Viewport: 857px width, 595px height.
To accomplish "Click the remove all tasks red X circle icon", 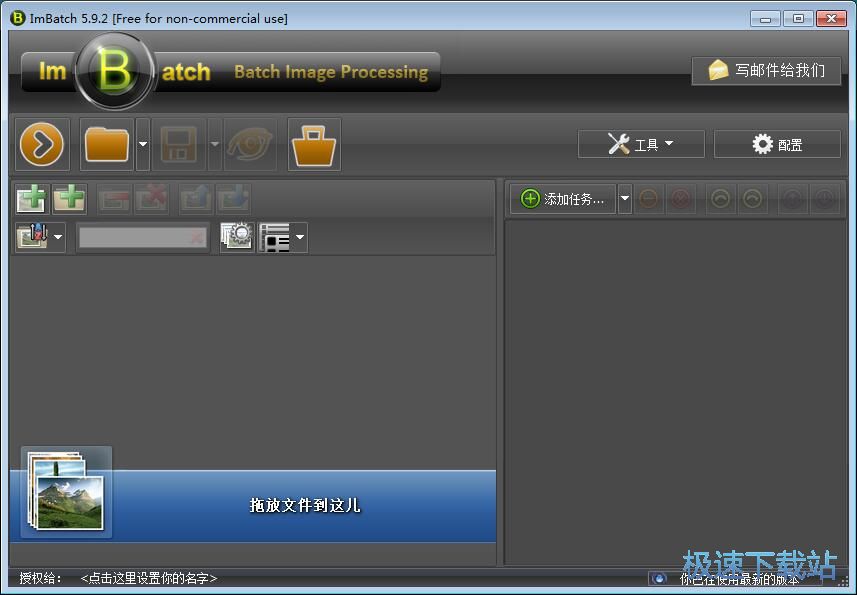I will click(x=681, y=199).
